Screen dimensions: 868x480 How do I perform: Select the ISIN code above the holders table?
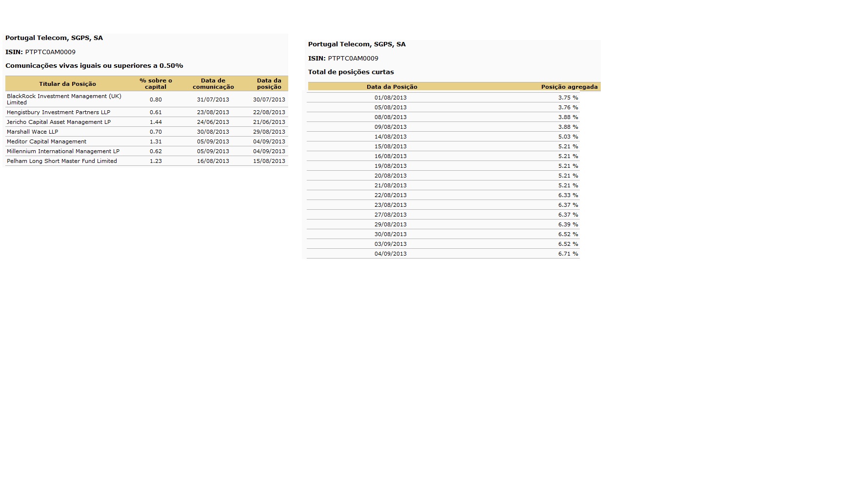click(x=50, y=52)
